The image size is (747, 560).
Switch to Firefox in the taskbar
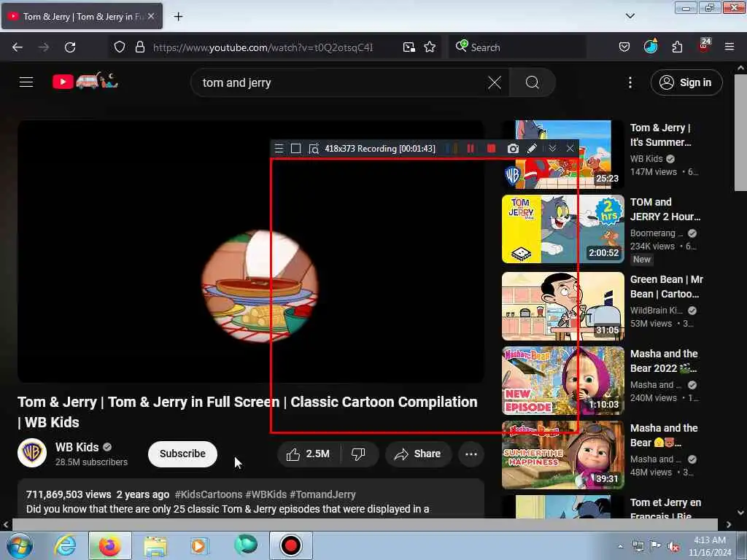[110, 545]
